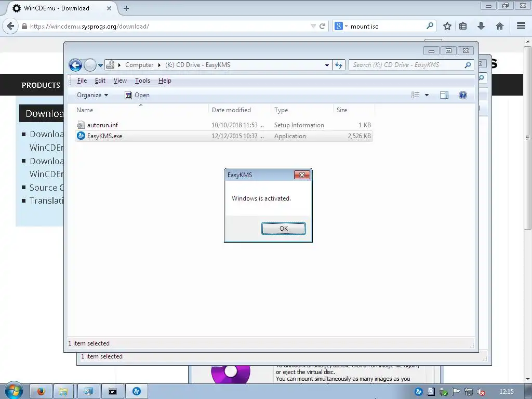Close the WinCDEmu - Download tab
532x399 pixels.
click(x=109, y=8)
